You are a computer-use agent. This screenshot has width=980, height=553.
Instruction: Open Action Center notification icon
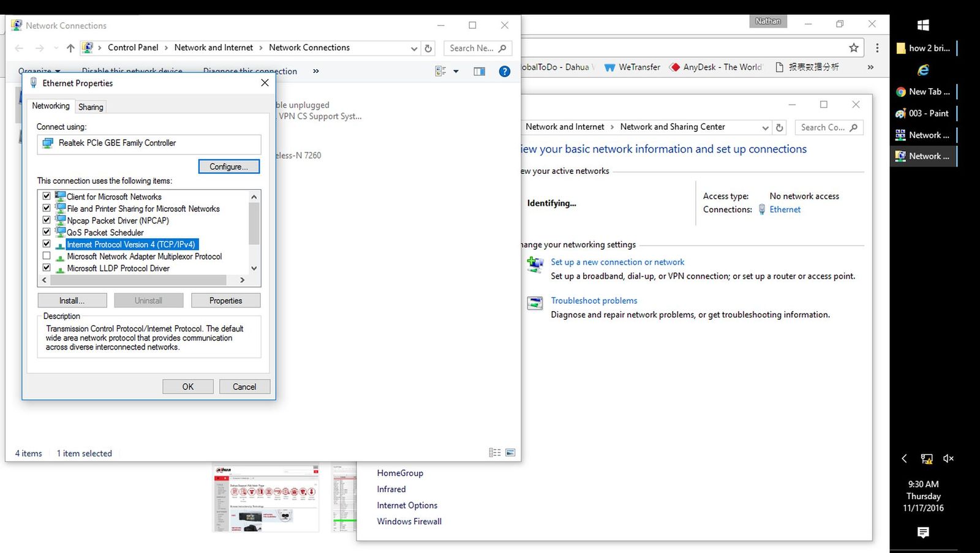923,533
